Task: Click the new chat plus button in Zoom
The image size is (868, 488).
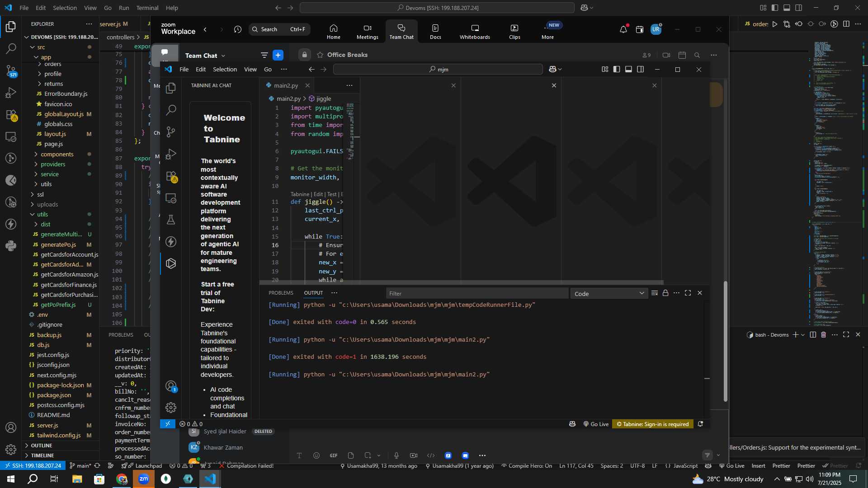Action: 278,55
